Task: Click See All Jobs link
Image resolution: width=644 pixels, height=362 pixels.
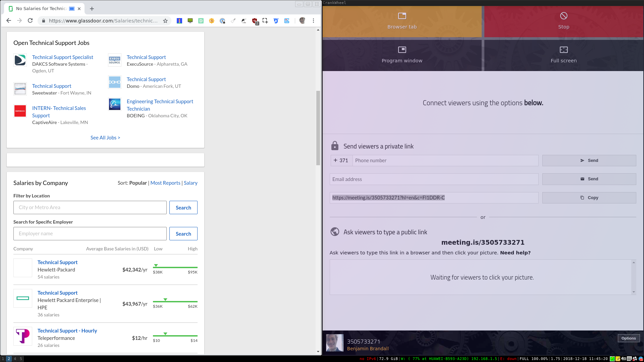Action: point(105,138)
